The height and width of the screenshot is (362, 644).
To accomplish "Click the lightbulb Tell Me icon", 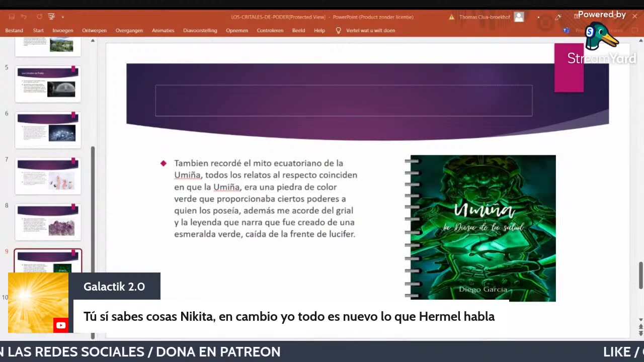I will pyautogui.click(x=338, y=30).
